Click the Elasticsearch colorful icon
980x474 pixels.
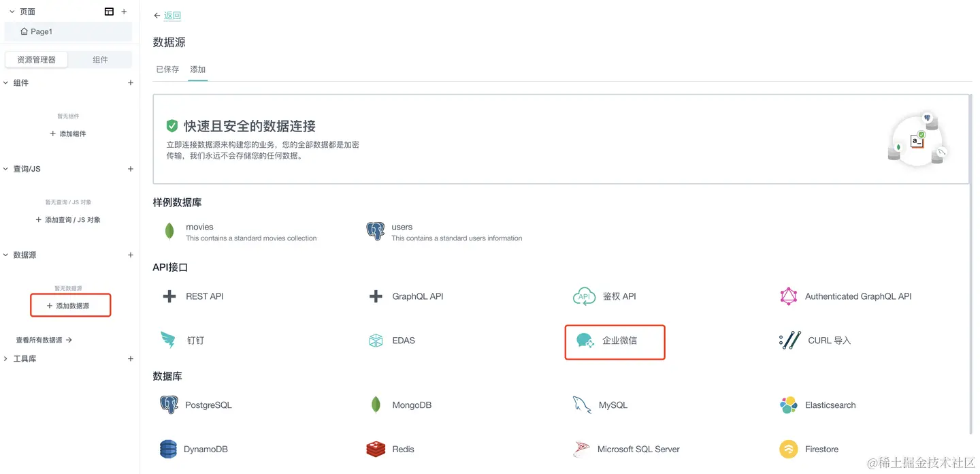coord(789,405)
